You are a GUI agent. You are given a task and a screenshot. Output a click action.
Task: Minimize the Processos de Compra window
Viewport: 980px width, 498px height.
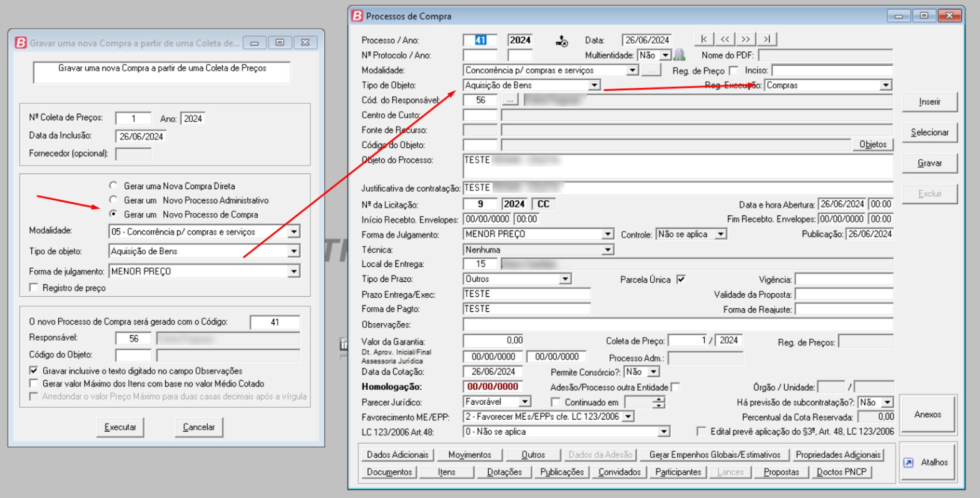pyautogui.click(x=898, y=16)
